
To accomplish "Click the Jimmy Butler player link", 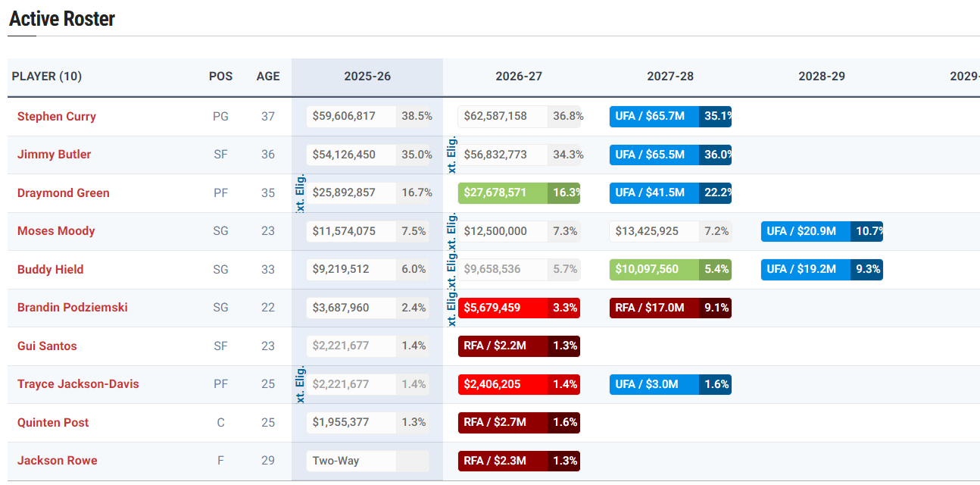I will click(x=54, y=155).
